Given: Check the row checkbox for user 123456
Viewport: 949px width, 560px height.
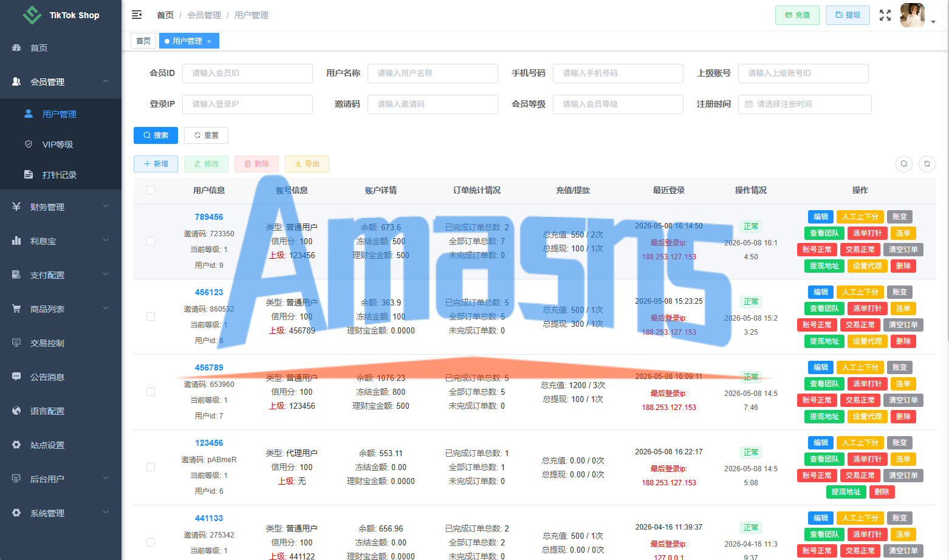Looking at the screenshot, I should [x=151, y=467].
